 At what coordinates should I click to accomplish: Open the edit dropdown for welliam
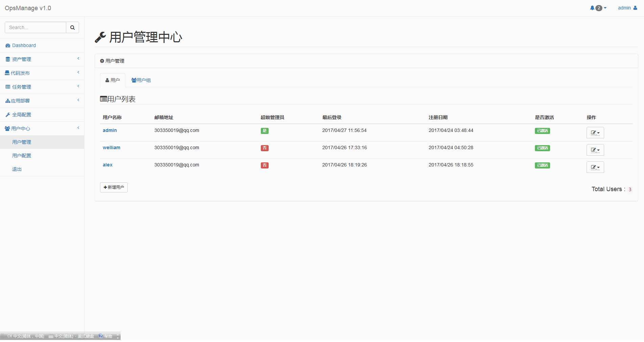pyautogui.click(x=595, y=150)
